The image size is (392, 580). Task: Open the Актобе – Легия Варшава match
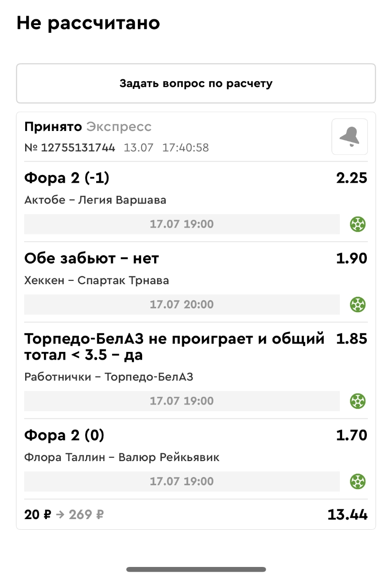point(95,200)
